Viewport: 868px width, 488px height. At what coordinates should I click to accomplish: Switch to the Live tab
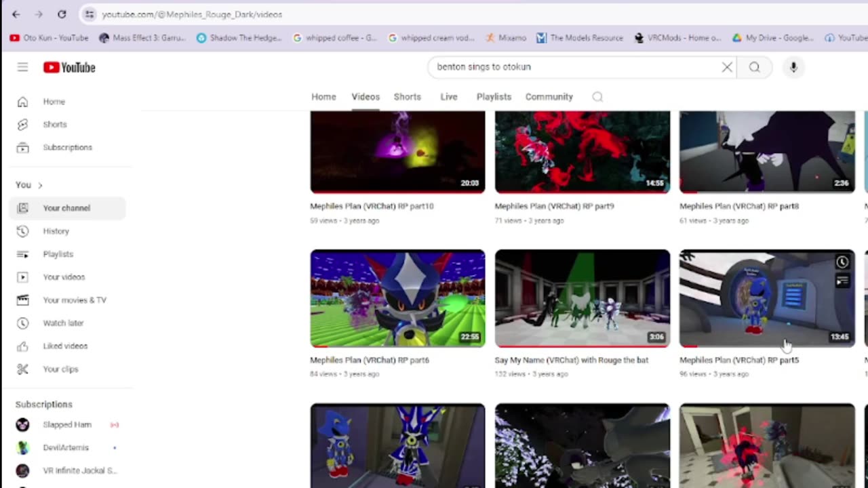pyautogui.click(x=449, y=97)
